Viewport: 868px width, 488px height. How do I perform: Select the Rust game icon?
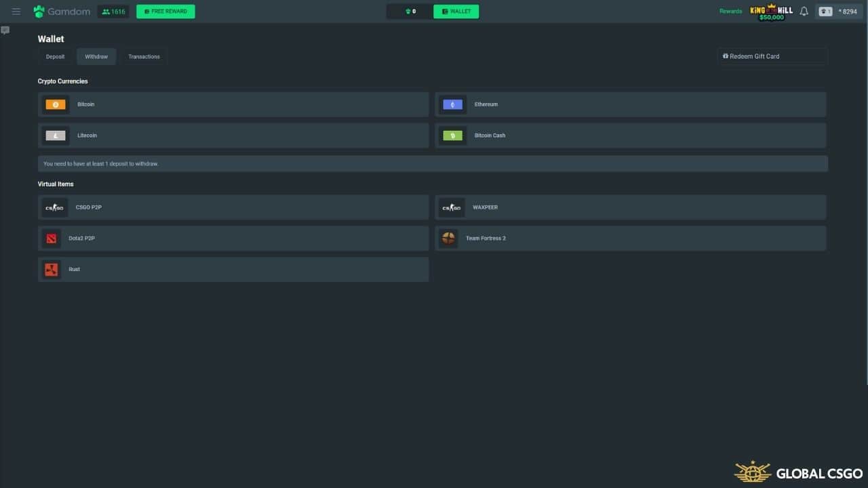coord(52,270)
